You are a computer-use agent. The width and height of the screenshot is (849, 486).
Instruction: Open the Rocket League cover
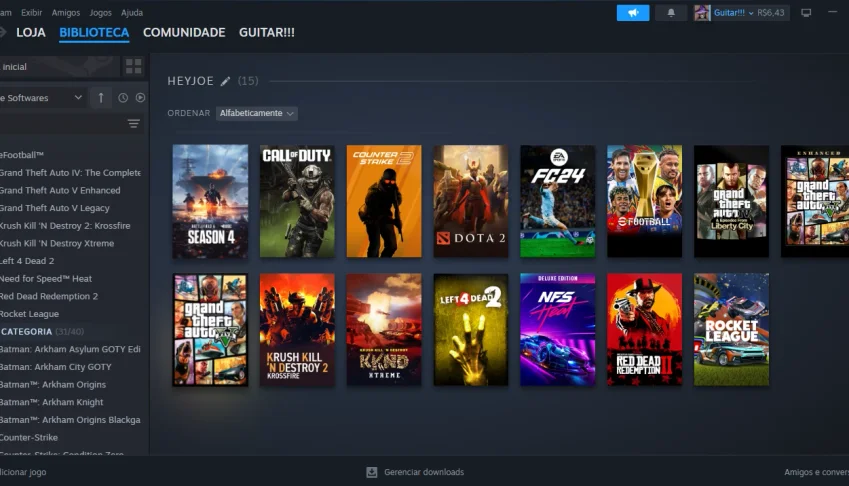pos(731,330)
